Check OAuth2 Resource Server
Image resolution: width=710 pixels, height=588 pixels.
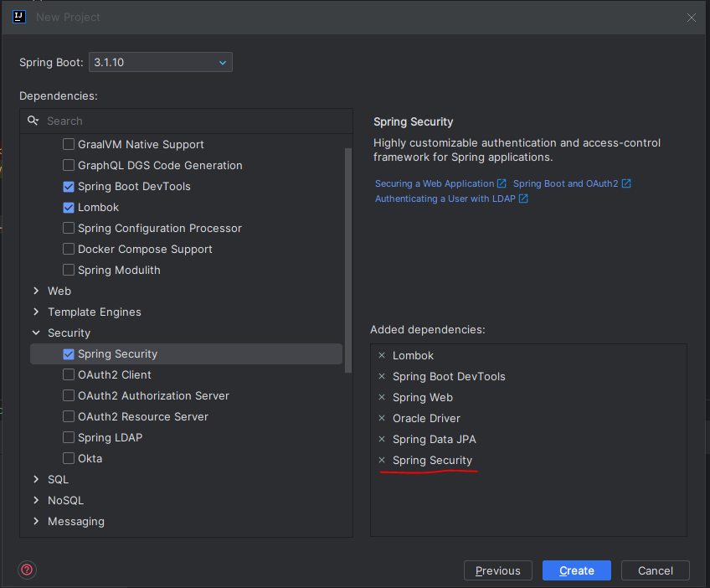[x=69, y=416]
